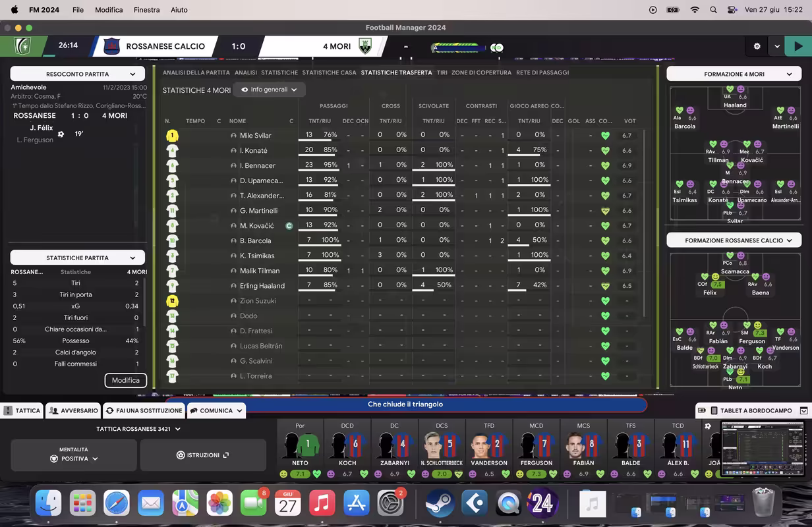
Task: Click the stats table vertical scrollbar
Action: (645, 223)
